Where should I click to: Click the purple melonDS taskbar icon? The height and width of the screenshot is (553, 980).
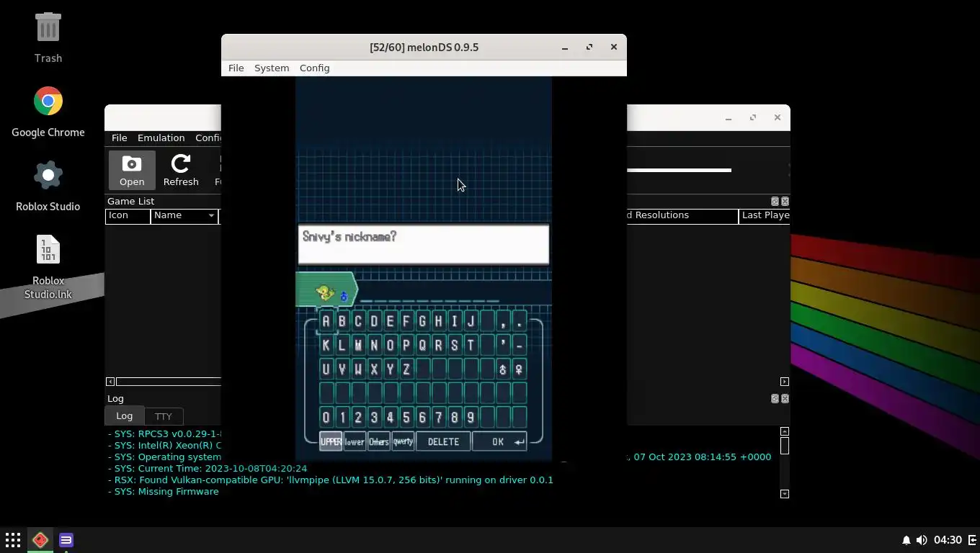pos(66,539)
